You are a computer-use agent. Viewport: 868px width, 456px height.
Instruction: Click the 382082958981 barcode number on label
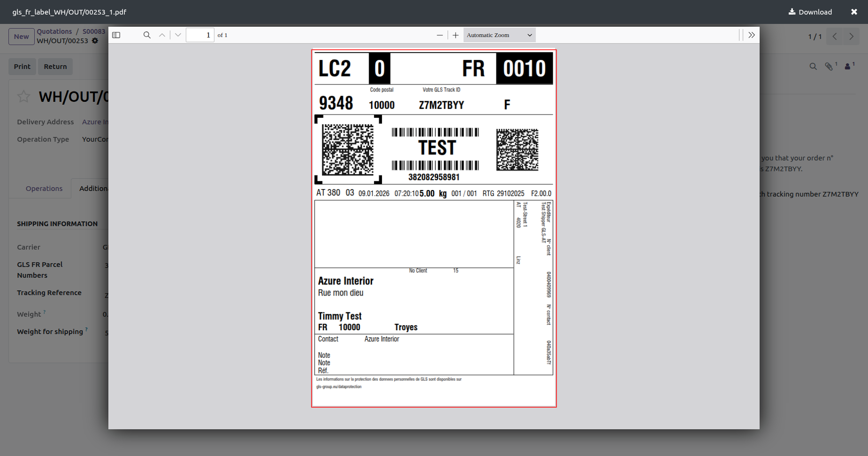pos(434,177)
